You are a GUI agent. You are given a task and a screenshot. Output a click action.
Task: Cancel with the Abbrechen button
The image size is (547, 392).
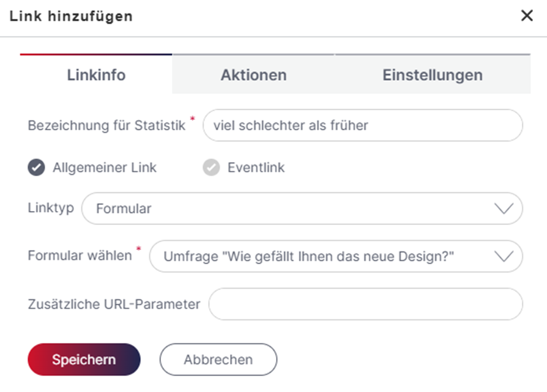click(218, 360)
